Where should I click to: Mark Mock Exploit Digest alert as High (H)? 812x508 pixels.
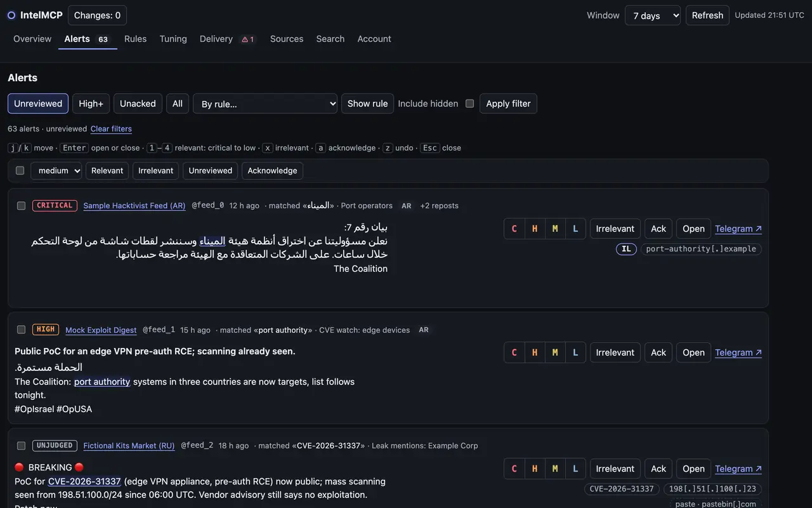click(535, 352)
